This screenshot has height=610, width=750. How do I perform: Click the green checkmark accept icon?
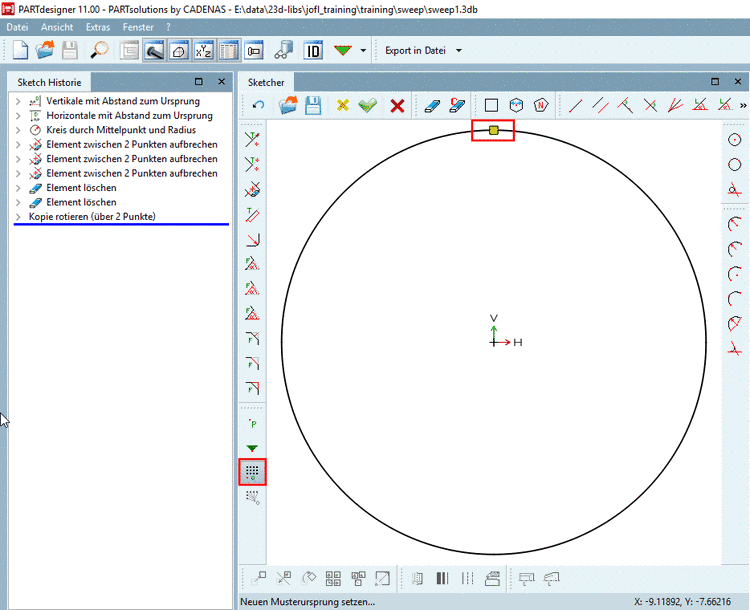(368, 105)
